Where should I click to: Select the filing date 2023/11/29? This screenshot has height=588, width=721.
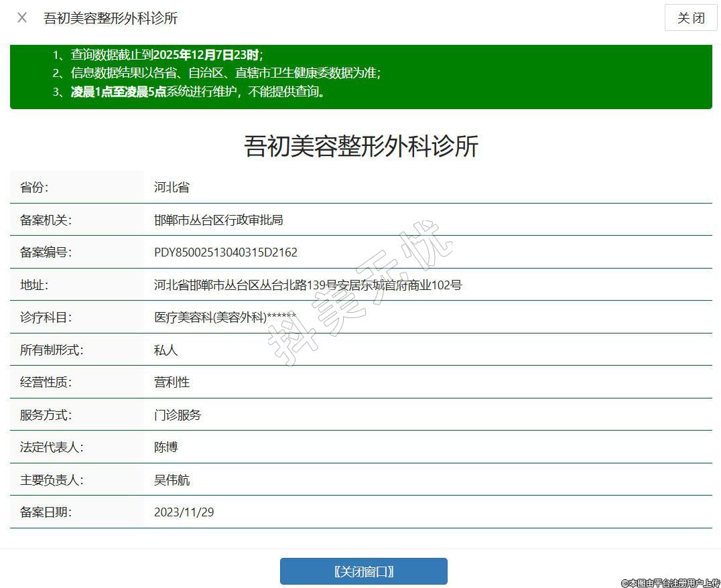(x=184, y=512)
